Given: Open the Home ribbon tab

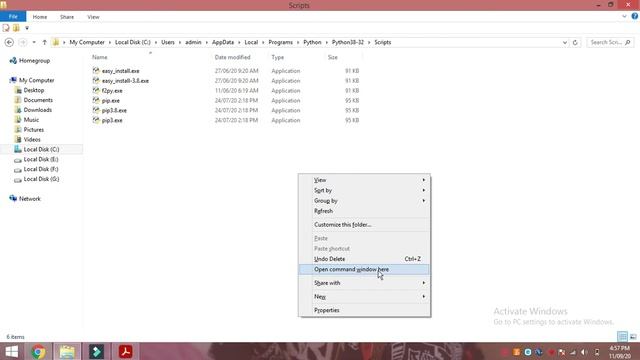Looking at the screenshot, I should 40,17.
